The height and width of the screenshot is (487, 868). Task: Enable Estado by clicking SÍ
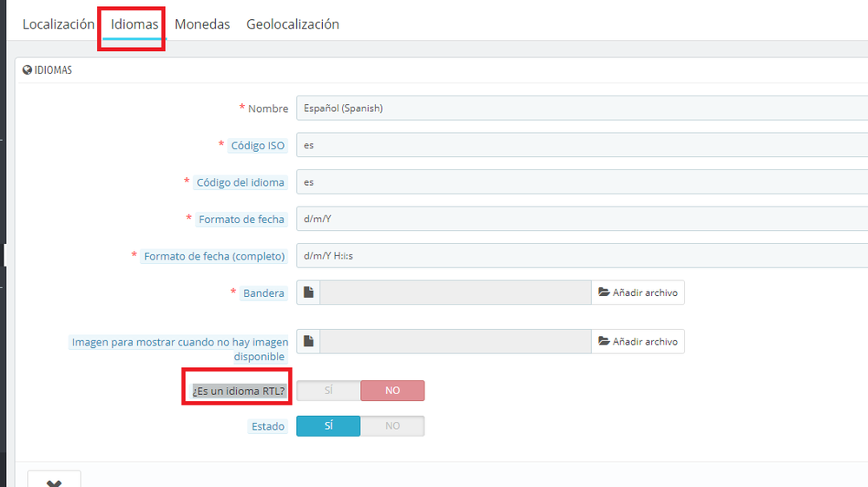328,426
